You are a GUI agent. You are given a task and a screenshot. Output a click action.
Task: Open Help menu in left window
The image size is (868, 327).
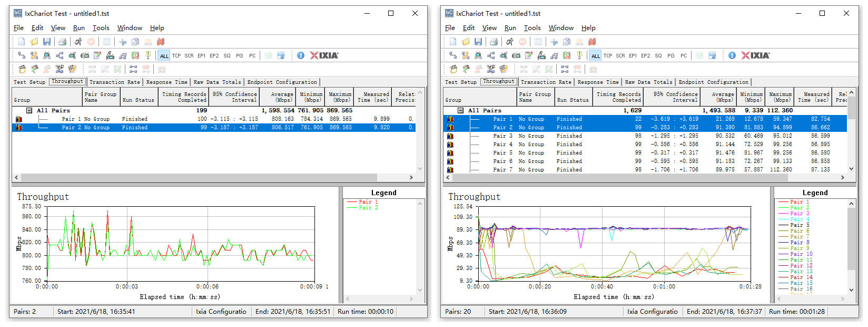point(157,28)
